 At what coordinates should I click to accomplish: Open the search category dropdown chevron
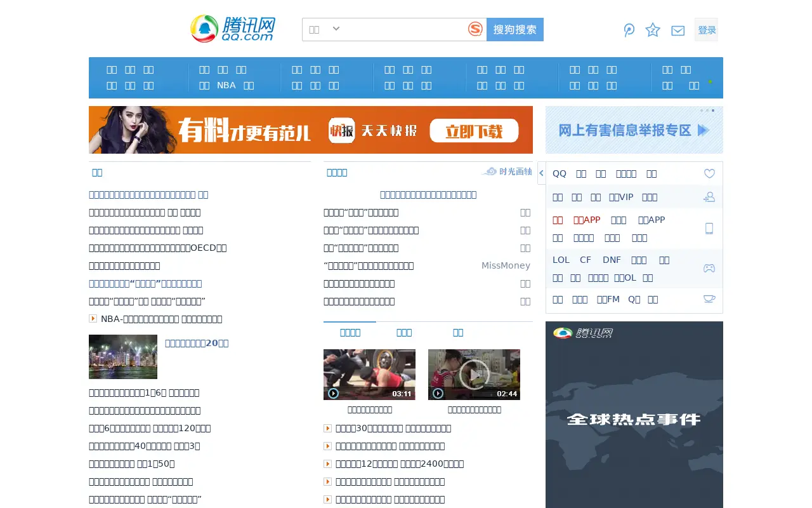(336, 29)
